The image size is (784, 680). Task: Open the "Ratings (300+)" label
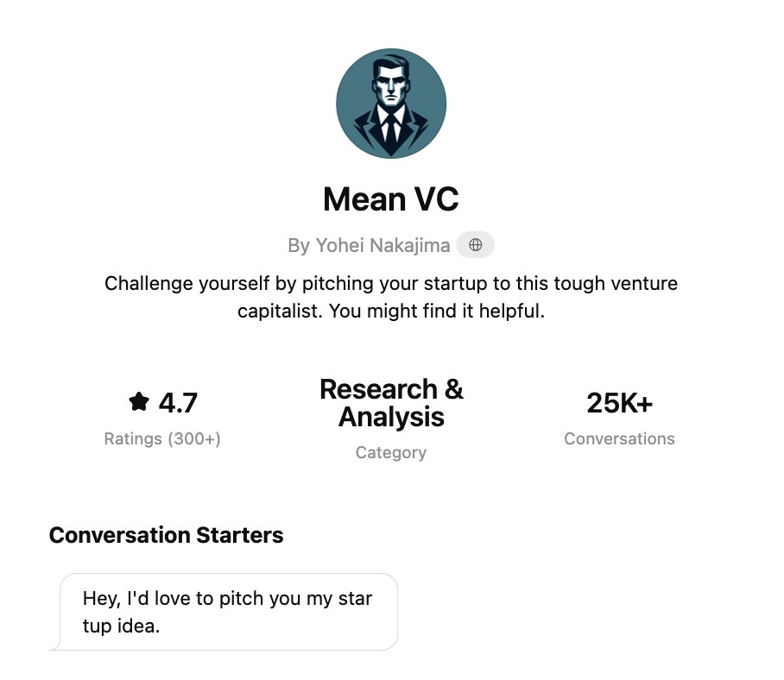162,438
